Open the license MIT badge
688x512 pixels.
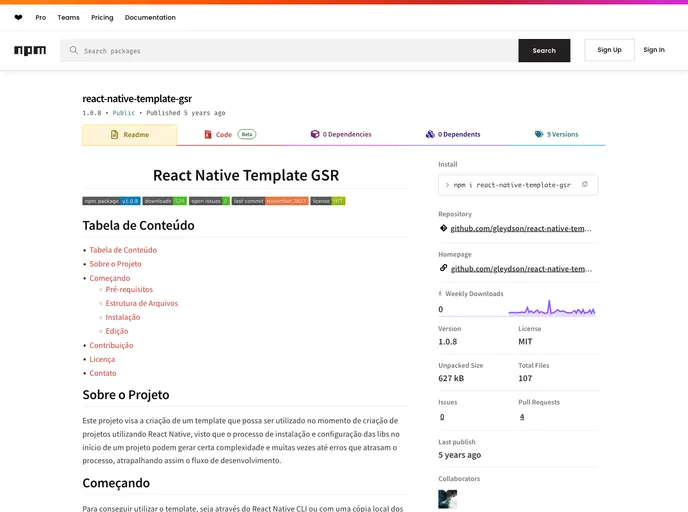click(328, 201)
